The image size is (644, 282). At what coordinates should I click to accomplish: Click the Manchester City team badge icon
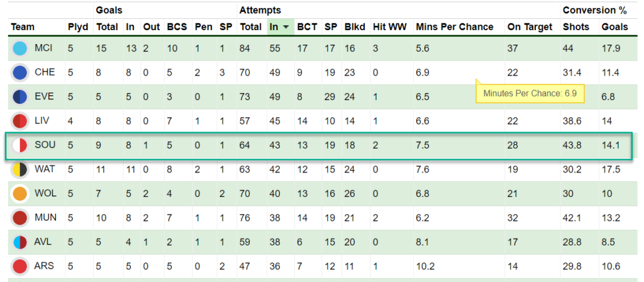(x=19, y=48)
